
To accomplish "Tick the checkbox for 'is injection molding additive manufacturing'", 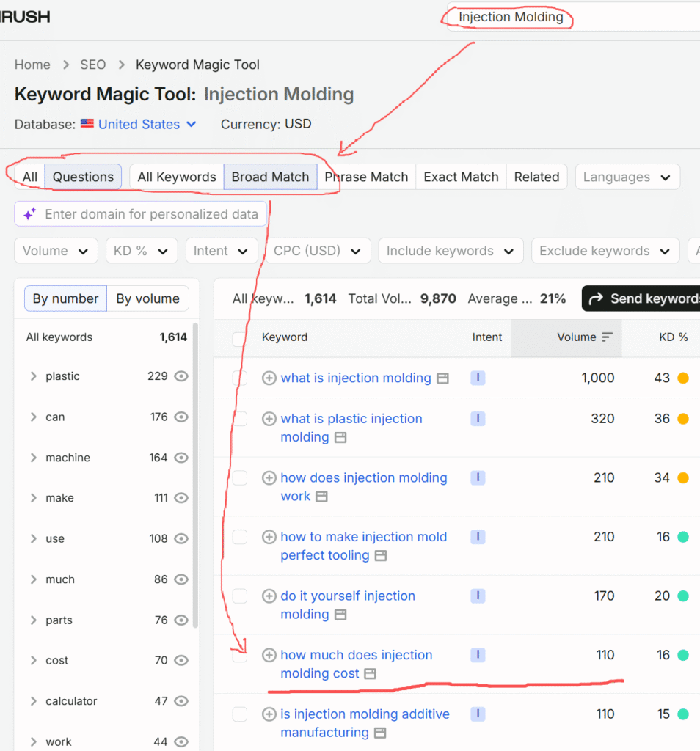I will click(239, 714).
